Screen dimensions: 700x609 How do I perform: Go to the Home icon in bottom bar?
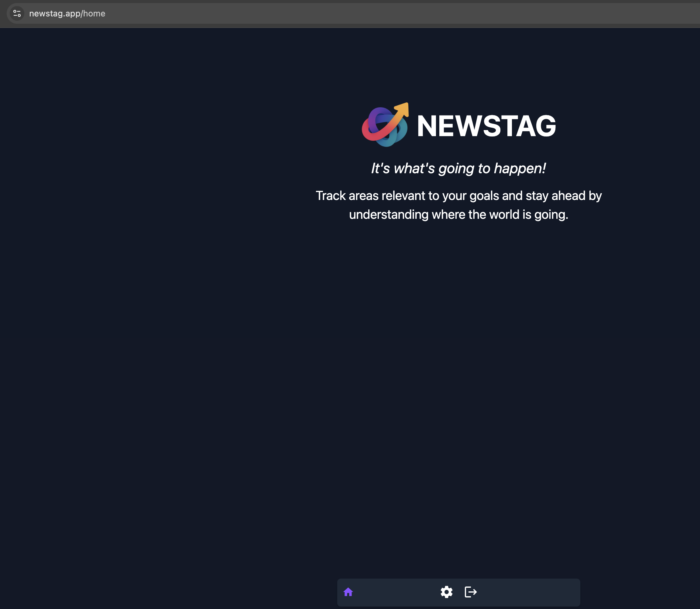(x=348, y=592)
